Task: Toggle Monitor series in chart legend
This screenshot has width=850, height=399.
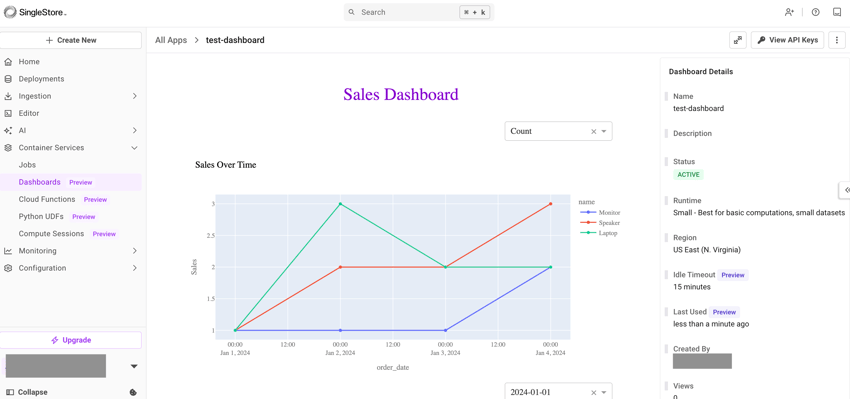Action: coord(600,213)
